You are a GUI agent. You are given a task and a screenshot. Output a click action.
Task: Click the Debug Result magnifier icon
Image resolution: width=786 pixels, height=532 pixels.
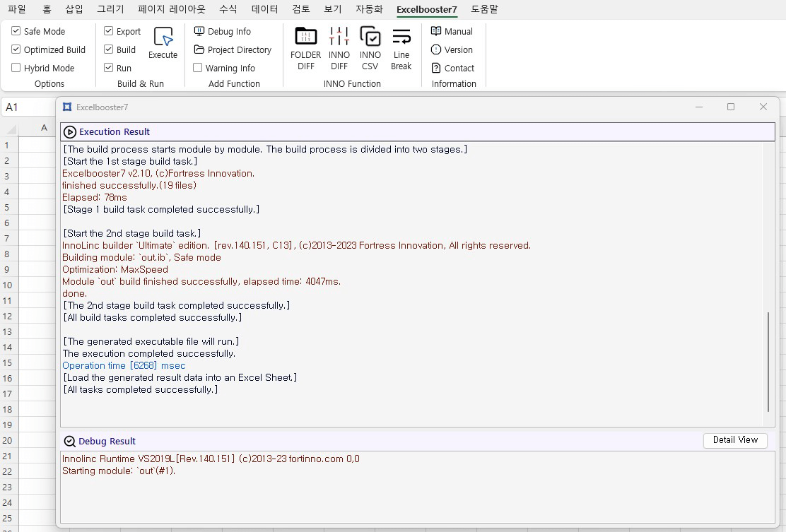[70, 442]
